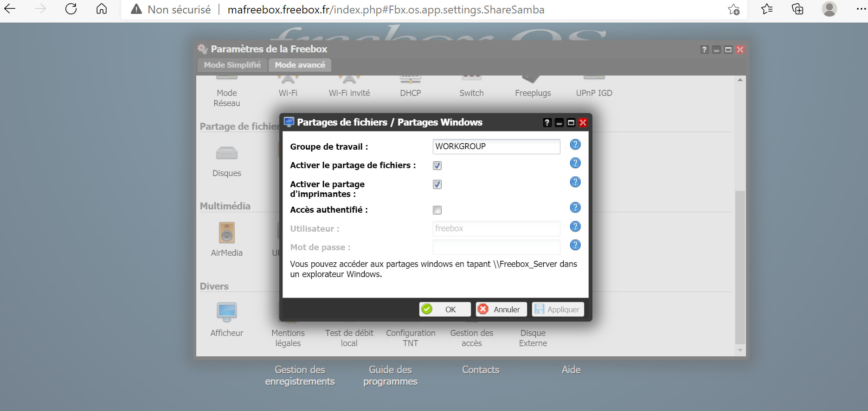Go to browser home page
Viewport: 868px width, 411px height.
[x=102, y=9]
